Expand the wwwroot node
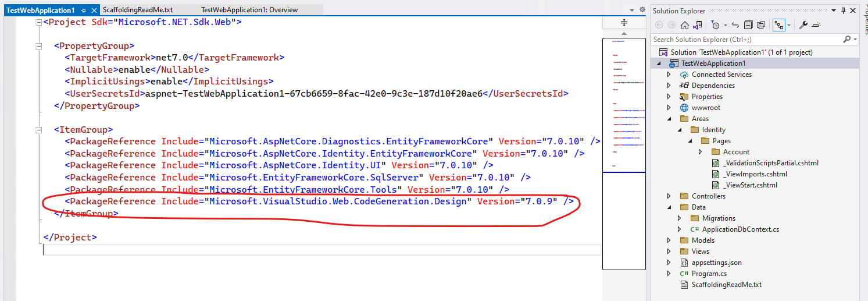Image resolution: width=868 pixels, height=301 pixels. [x=669, y=108]
